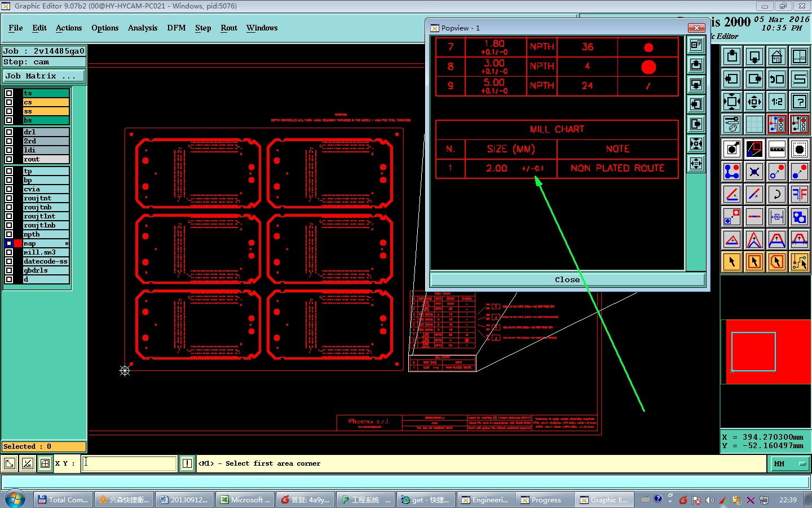This screenshot has height=508, width=812.
Task: Click the Windows Start button
Action: (15, 500)
